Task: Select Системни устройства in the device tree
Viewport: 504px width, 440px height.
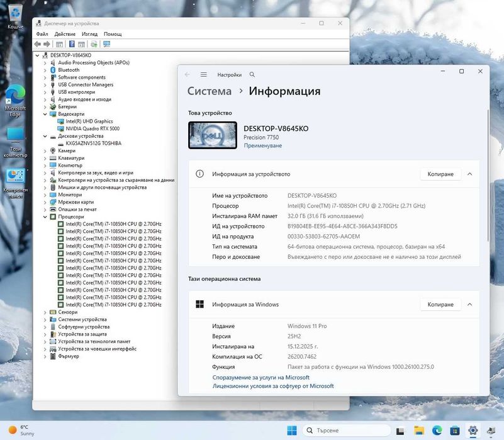Action: click(82, 319)
